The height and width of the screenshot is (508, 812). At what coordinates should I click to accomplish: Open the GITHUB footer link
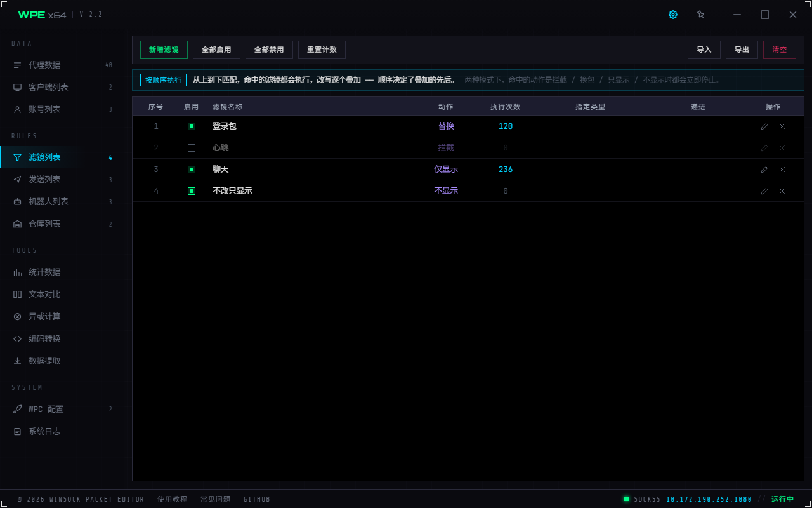click(x=257, y=499)
